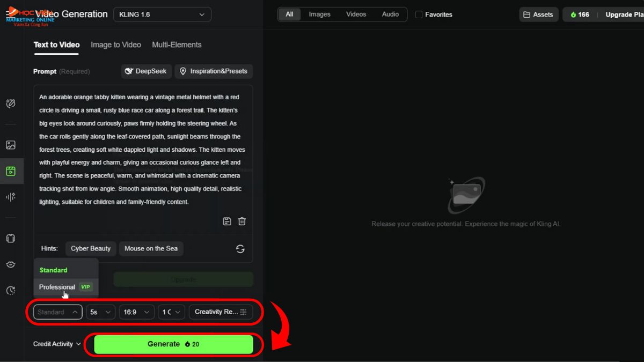Show All assets filter
The image size is (644, 362).
(289, 14)
